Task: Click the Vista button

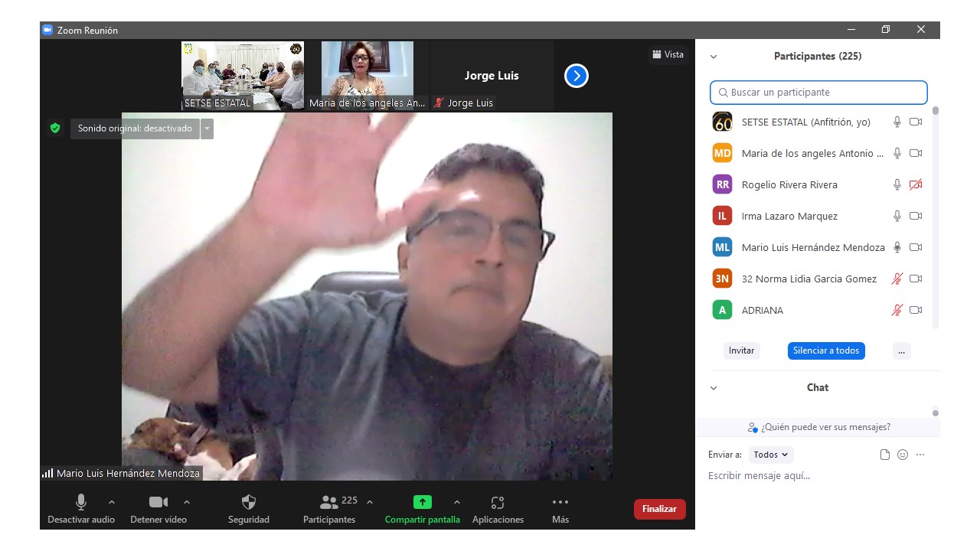Action: 668,54
